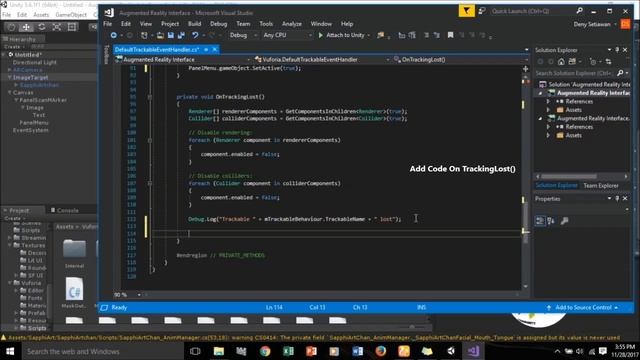The height and width of the screenshot is (360, 640).
Task: Collapse second foreach Collider block outline
Action: [150, 183]
